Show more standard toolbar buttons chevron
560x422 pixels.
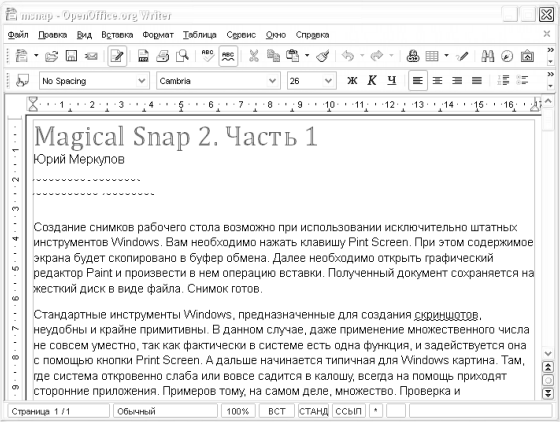(550, 50)
